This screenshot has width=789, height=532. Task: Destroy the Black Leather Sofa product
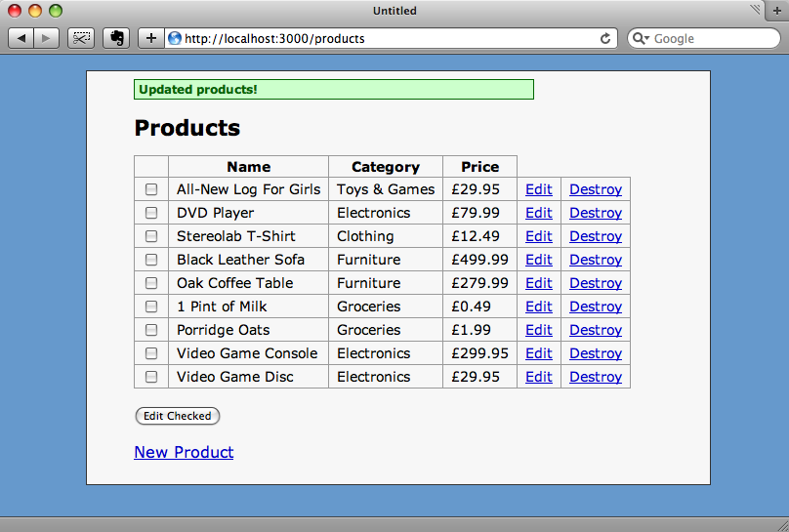[x=596, y=260]
